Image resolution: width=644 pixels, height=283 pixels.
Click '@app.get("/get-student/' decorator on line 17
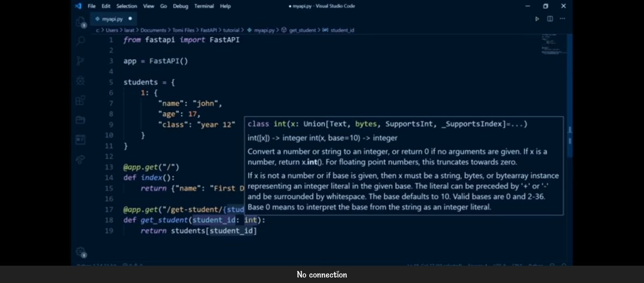[184, 209]
